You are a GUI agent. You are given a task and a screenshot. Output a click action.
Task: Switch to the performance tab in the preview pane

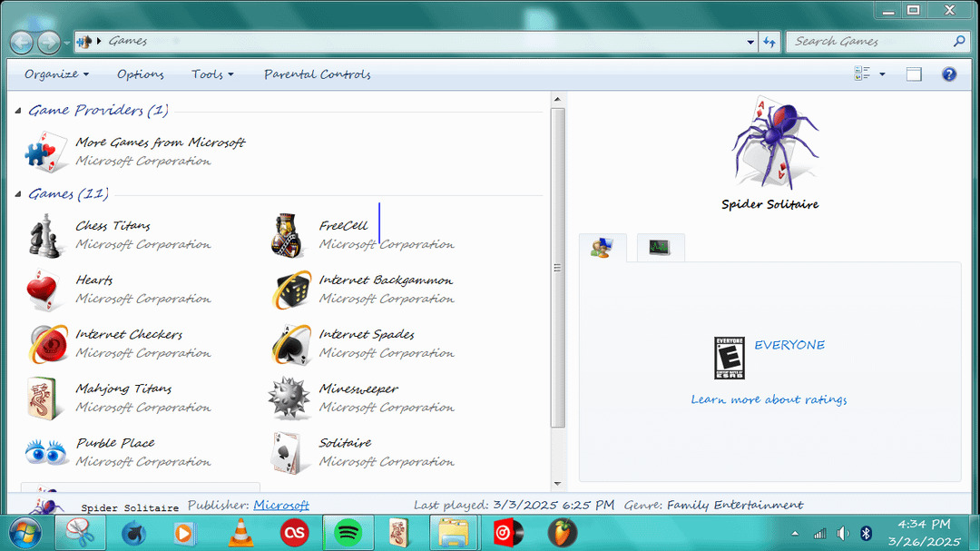660,247
